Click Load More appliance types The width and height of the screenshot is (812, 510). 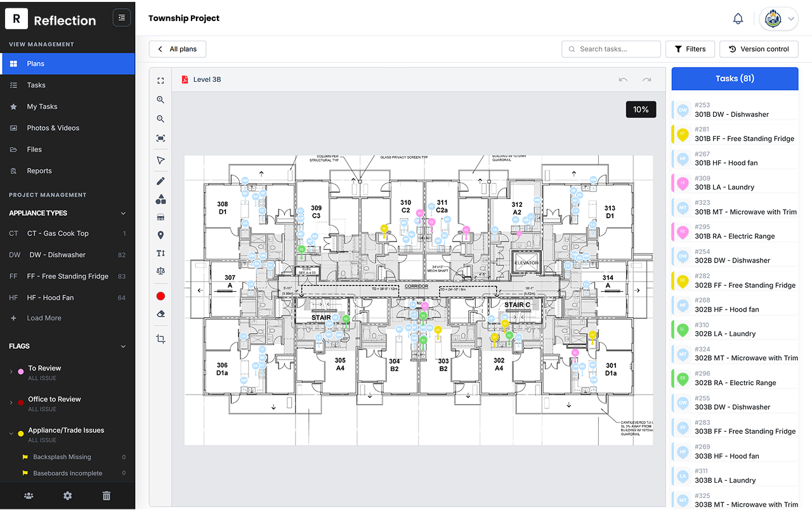tap(44, 318)
